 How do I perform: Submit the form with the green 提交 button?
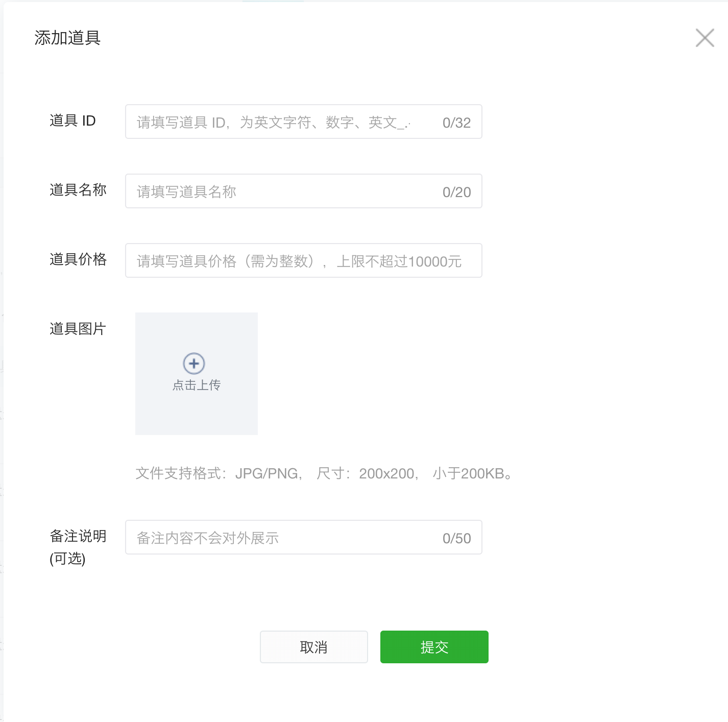pyautogui.click(x=434, y=647)
